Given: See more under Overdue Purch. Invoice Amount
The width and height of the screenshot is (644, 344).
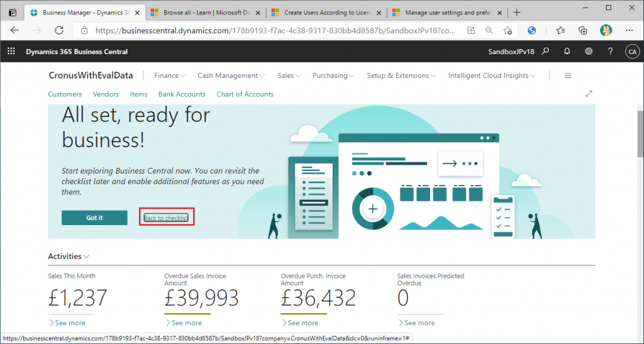Looking at the screenshot, I should pyautogui.click(x=300, y=323).
